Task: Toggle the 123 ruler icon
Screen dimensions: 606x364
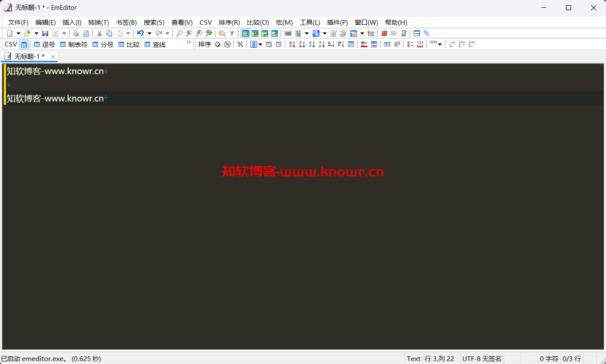Action: click(420, 44)
